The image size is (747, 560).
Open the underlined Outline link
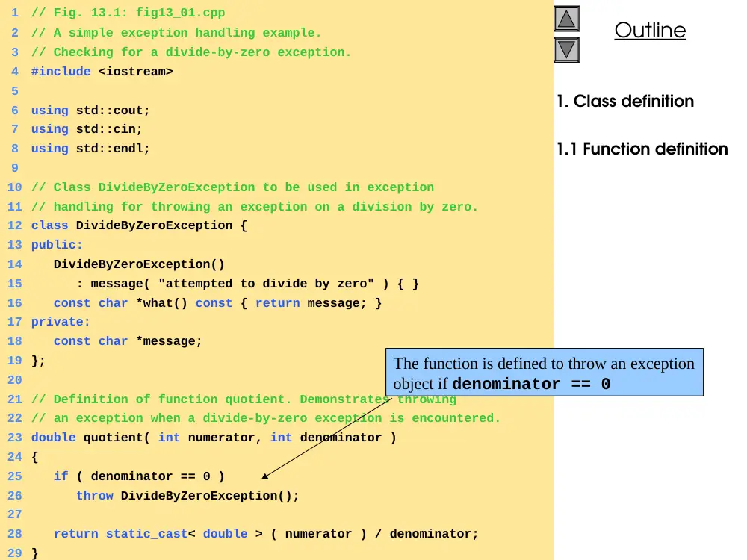coord(650,30)
